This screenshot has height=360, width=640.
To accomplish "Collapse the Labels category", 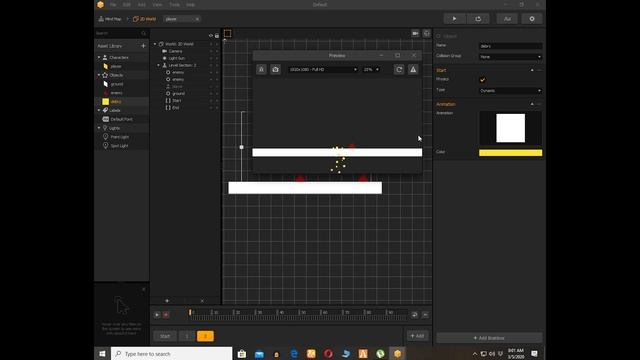I will [99, 110].
